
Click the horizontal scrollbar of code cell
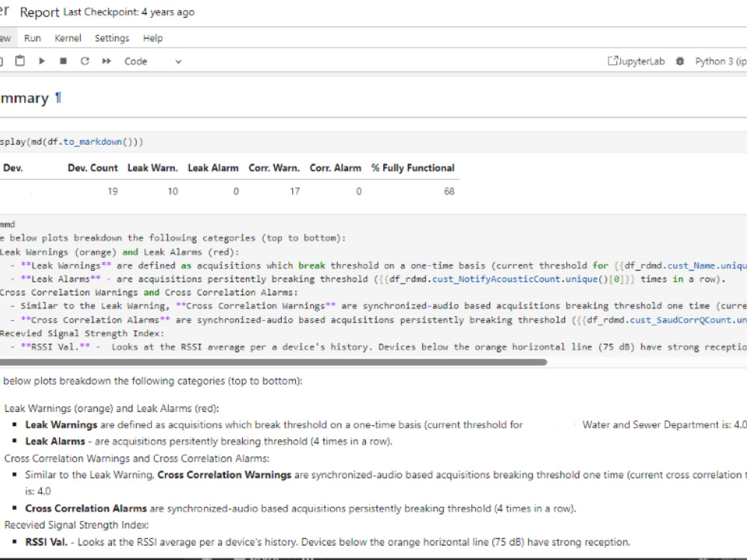[273, 362]
